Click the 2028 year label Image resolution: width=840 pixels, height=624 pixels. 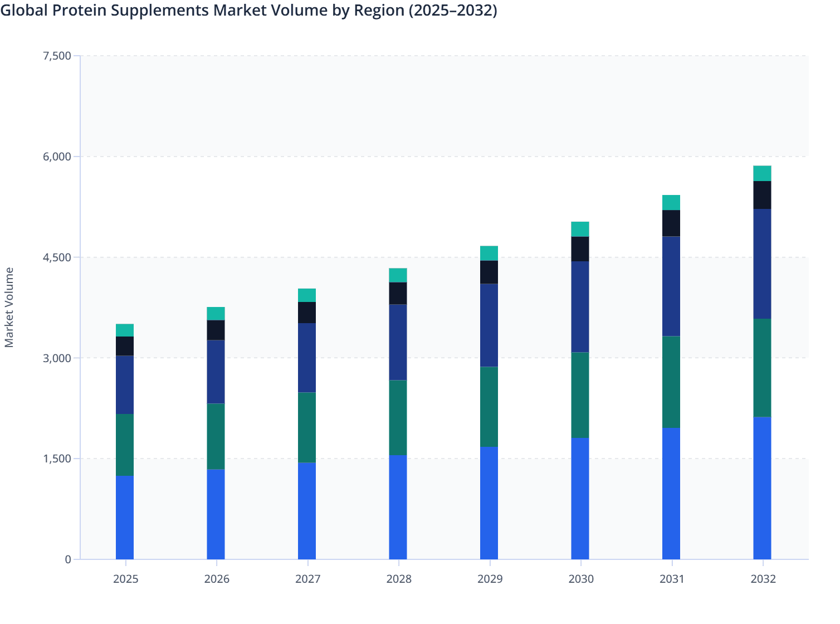point(399,579)
